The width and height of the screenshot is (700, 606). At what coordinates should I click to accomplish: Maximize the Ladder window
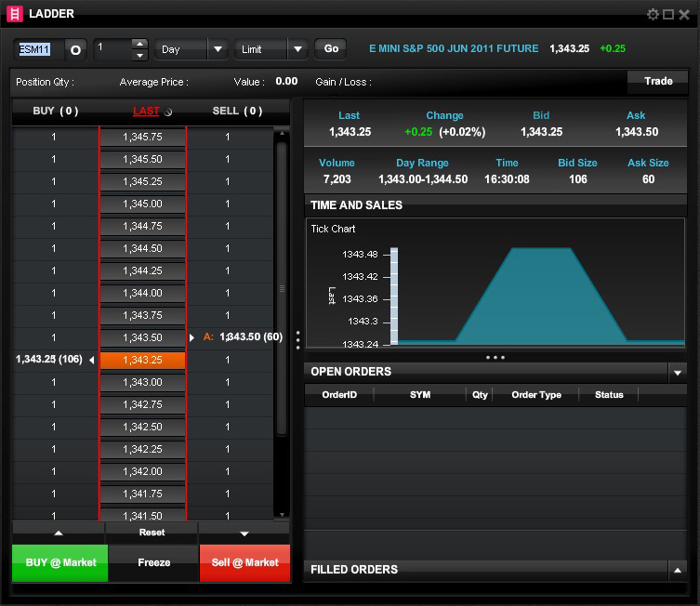[x=668, y=15]
